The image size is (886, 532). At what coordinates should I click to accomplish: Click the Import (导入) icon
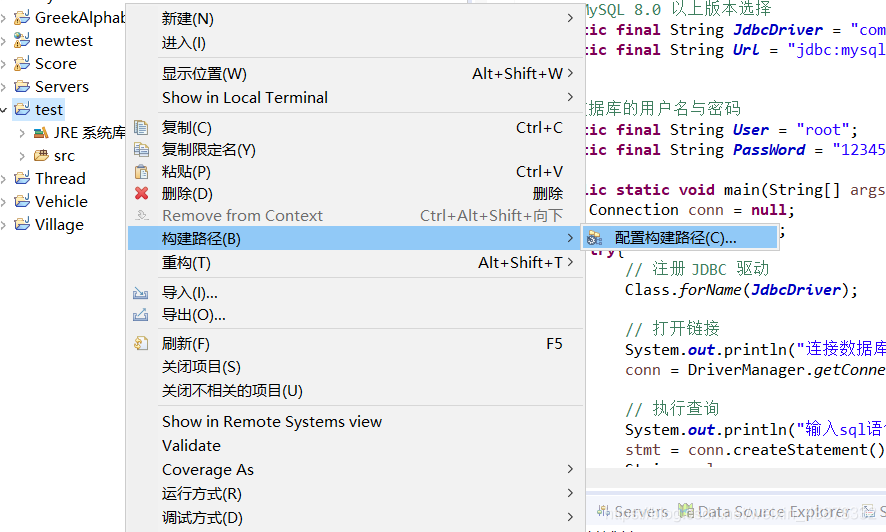(141, 293)
